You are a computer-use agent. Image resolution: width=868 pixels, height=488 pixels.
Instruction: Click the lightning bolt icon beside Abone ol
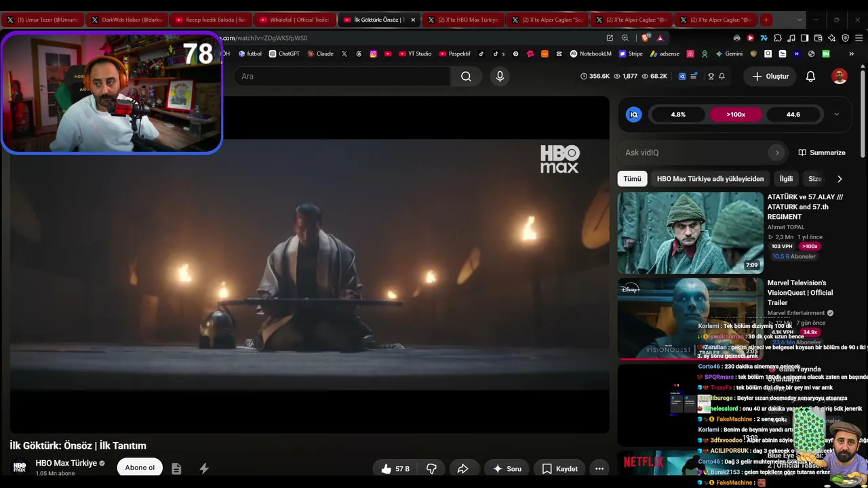[204, 468]
